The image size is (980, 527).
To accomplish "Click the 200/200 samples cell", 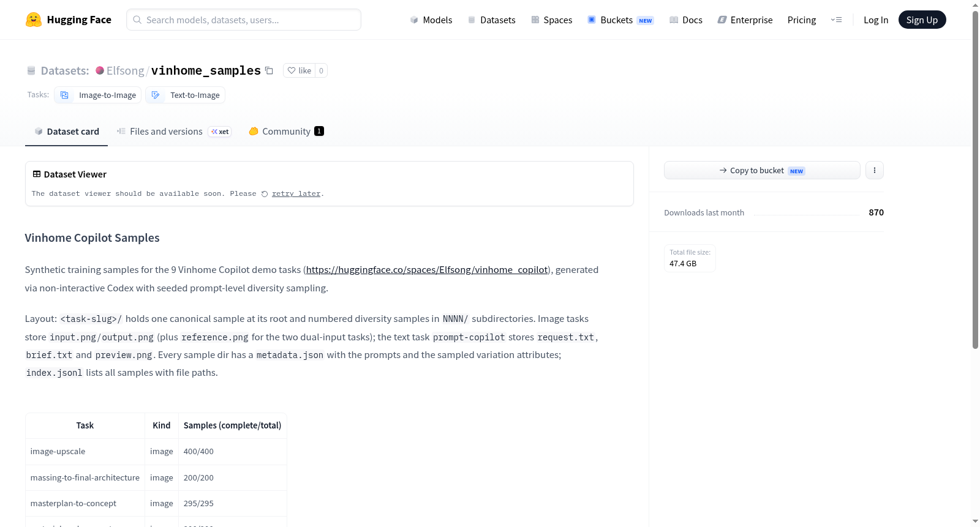I will [x=233, y=477].
